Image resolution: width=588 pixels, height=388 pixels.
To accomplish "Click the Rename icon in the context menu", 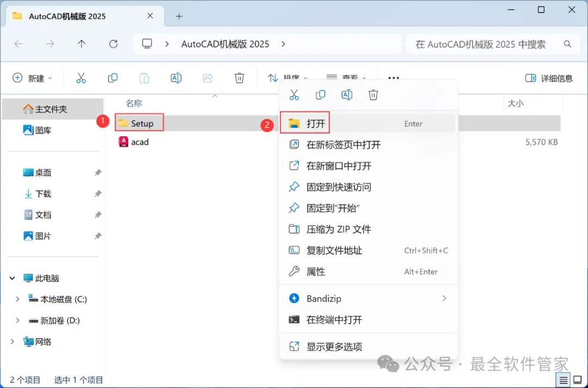I will click(347, 95).
